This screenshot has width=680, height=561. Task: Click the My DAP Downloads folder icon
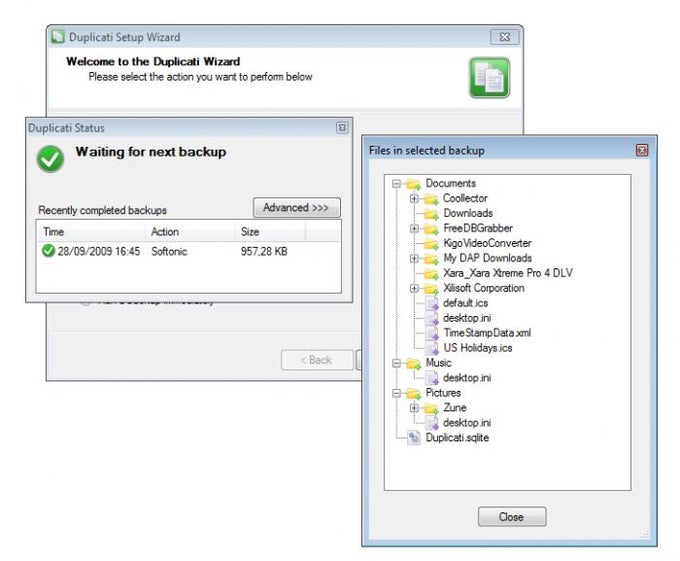[x=431, y=259]
